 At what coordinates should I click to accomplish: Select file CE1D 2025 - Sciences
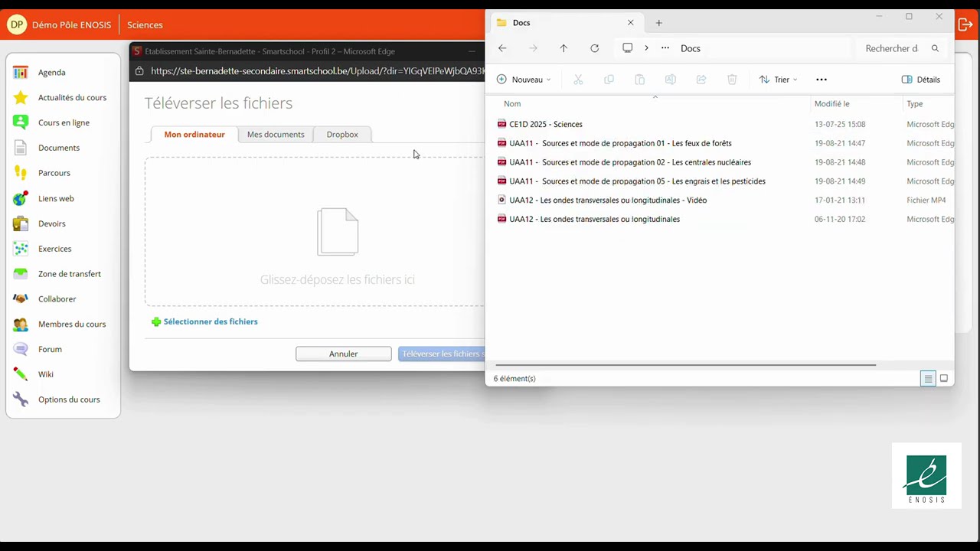(545, 124)
